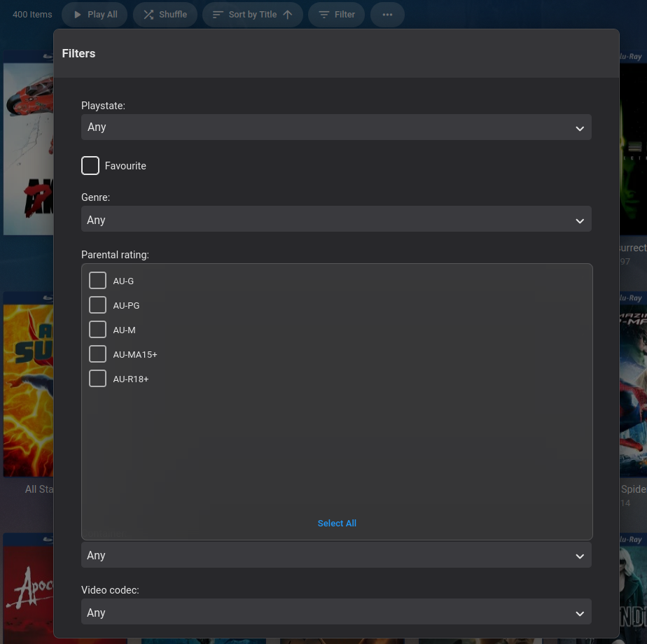647x644 pixels.
Task: Open the Genre dropdown
Action: point(336,219)
